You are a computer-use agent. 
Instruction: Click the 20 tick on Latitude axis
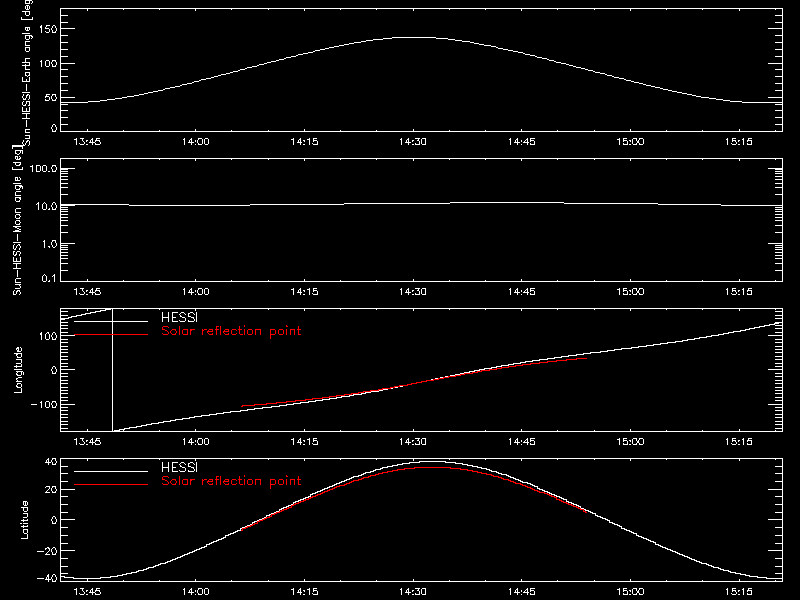pyautogui.click(x=51, y=490)
